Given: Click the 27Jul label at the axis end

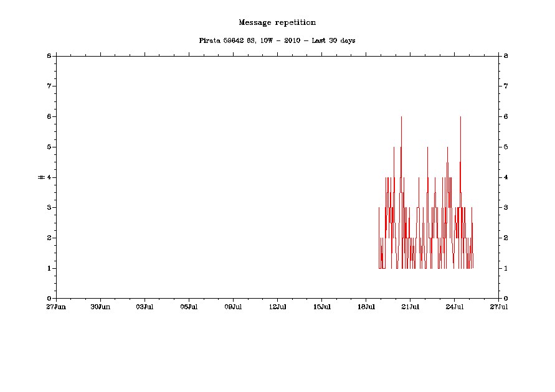Looking at the screenshot, I should (x=498, y=307).
